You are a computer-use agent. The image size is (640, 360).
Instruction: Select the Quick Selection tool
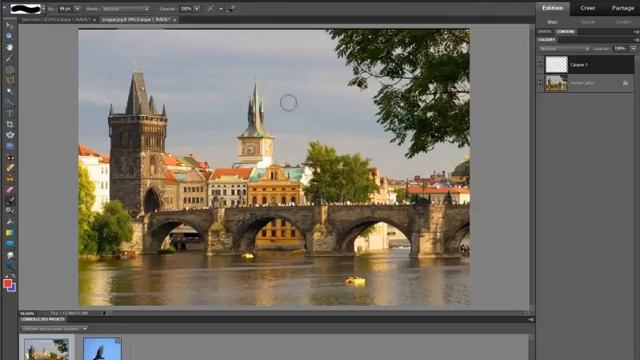tap(9, 102)
